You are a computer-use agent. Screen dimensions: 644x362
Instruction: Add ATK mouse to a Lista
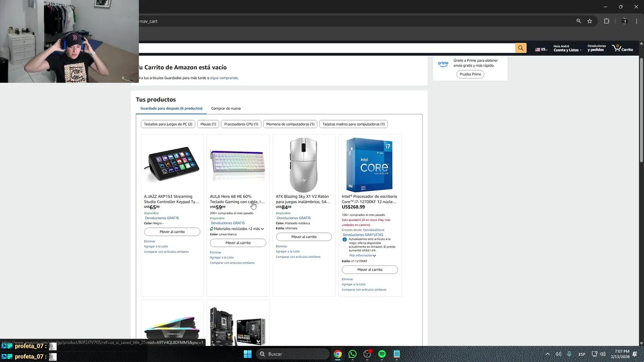(288, 251)
